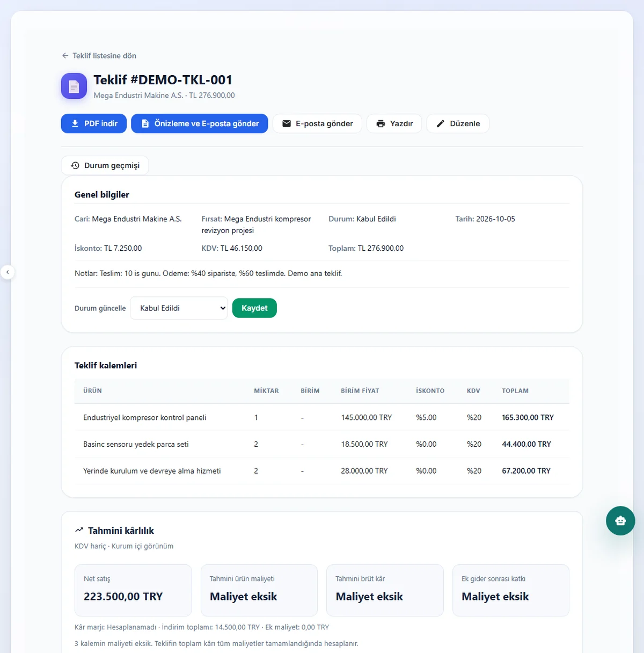Click the 18.500,00 TRY unit price
This screenshot has height=653, width=644.
[364, 444]
